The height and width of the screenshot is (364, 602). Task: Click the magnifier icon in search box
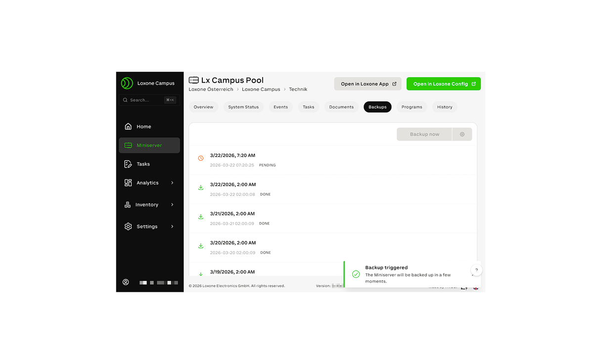pos(125,100)
